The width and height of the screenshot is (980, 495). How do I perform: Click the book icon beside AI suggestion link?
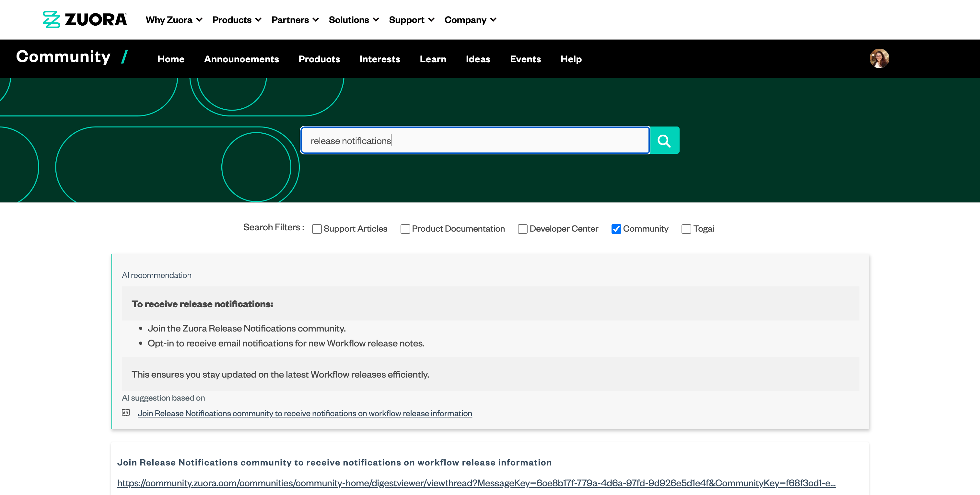[125, 413]
